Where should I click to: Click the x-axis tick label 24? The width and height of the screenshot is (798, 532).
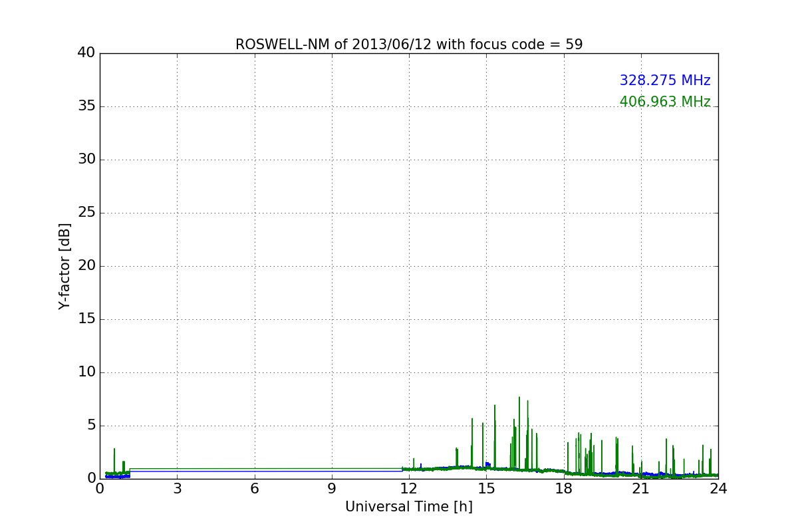718,489
